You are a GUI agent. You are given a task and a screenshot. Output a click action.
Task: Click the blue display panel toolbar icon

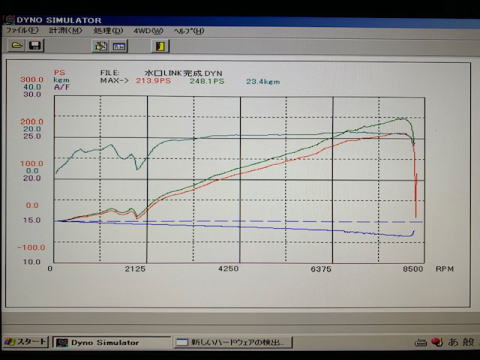point(119,46)
